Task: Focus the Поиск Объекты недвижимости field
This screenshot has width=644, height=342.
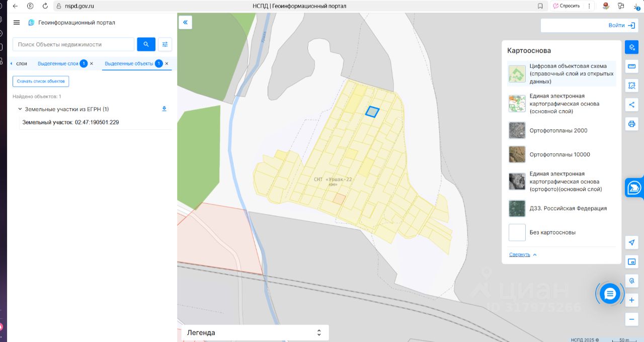Action: click(x=73, y=44)
